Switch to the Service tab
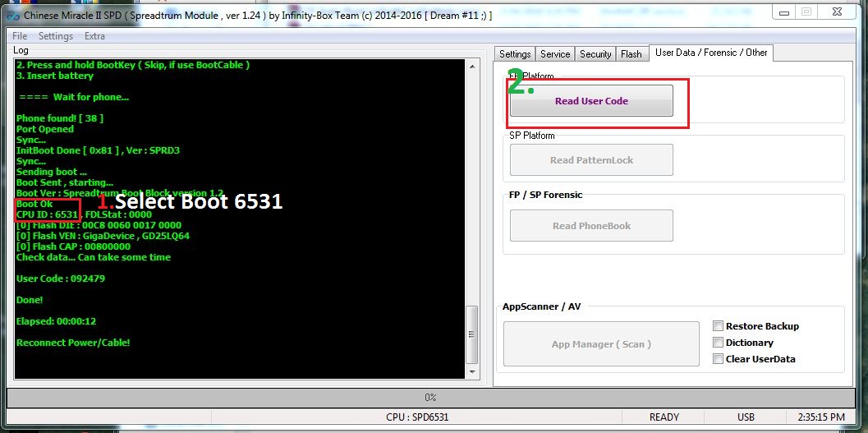868x433 pixels. (554, 53)
